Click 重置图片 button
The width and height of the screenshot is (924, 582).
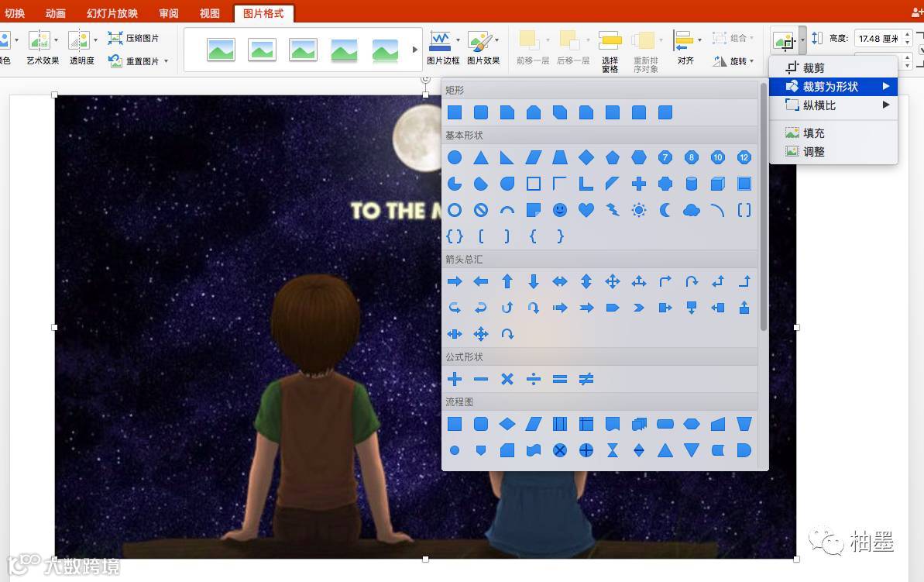(x=134, y=60)
